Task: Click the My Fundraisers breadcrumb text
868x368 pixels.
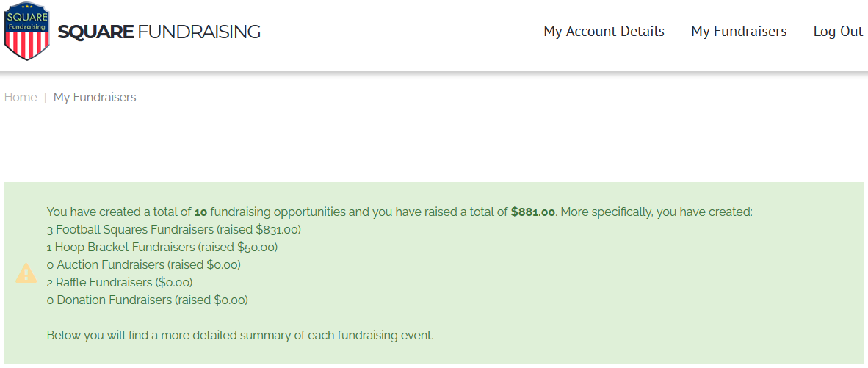Action: pos(95,97)
